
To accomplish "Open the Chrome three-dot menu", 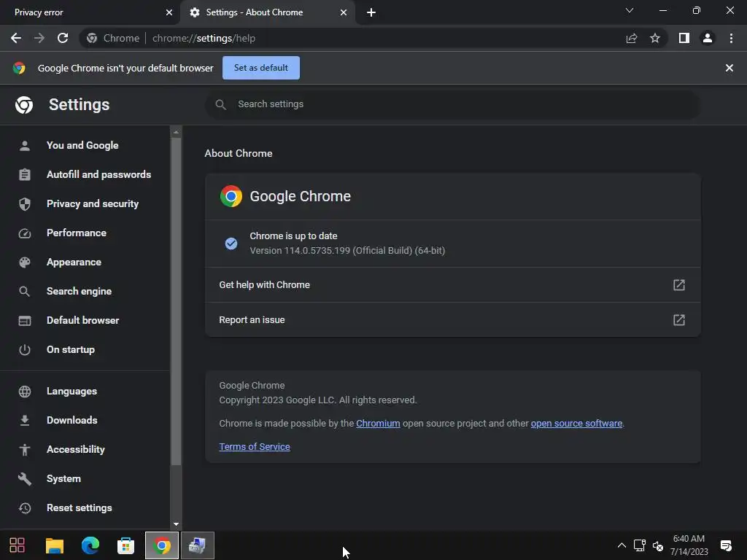I will click(x=731, y=38).
